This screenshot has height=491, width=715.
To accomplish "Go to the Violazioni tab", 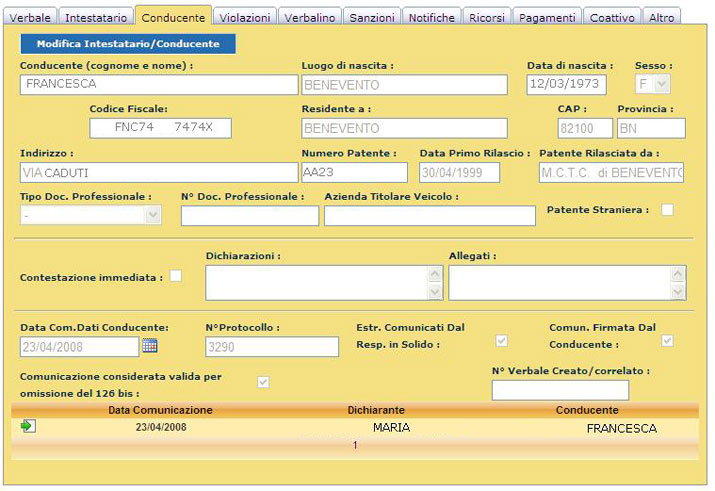I will point(245,17).
